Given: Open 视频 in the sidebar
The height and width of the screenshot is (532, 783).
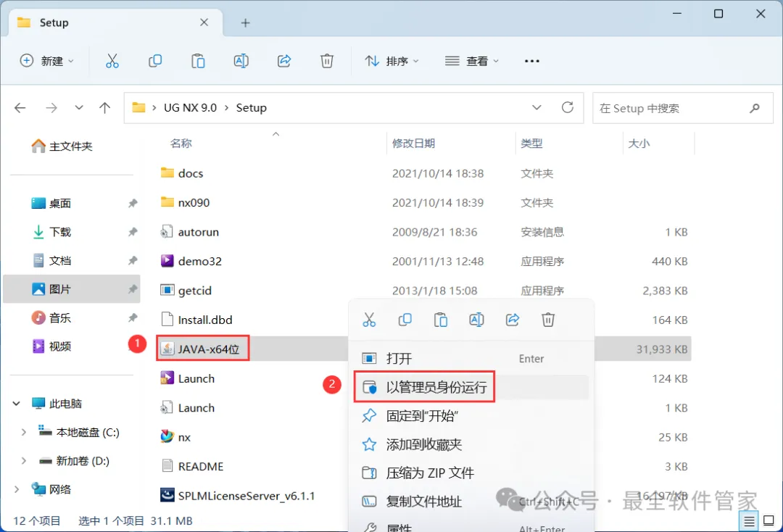Looking at the screenshot, I should coord(51,346).
